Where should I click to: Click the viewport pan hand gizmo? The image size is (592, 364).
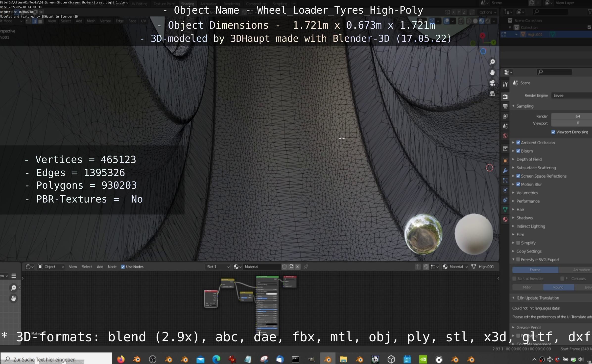click(x=492, y=72)
